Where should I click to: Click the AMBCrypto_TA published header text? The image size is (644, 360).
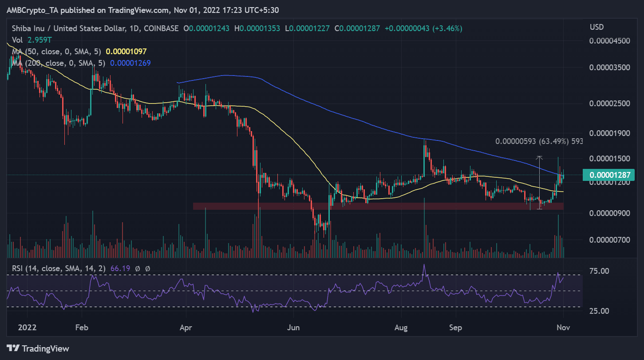(142, 10)
